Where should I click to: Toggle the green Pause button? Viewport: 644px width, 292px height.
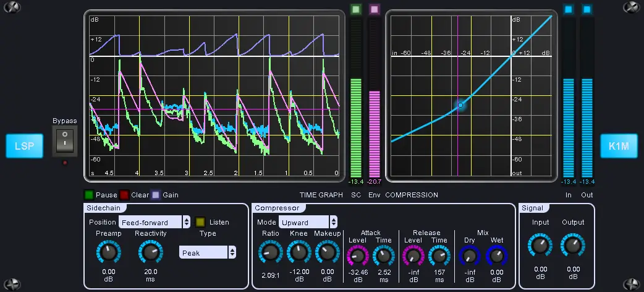click(x=89, y=195)
